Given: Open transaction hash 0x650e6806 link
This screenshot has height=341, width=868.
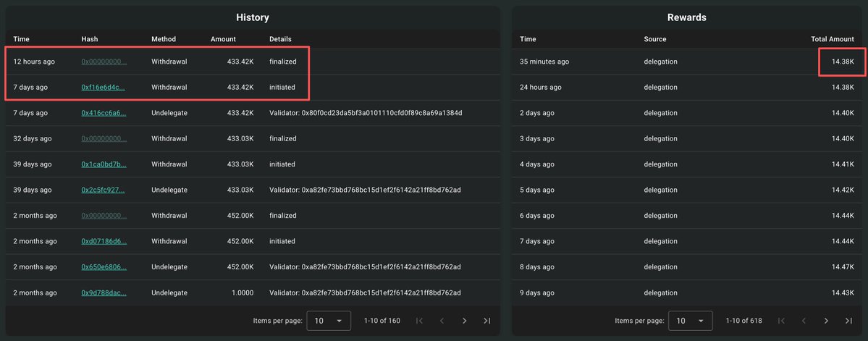Looking at the screenshot, I should (104, 267).
